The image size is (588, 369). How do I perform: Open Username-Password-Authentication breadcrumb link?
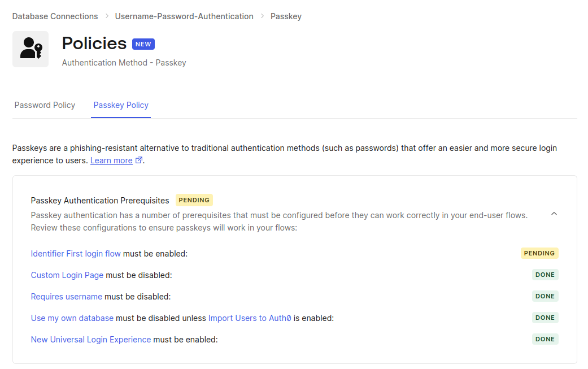coord(184,16)
